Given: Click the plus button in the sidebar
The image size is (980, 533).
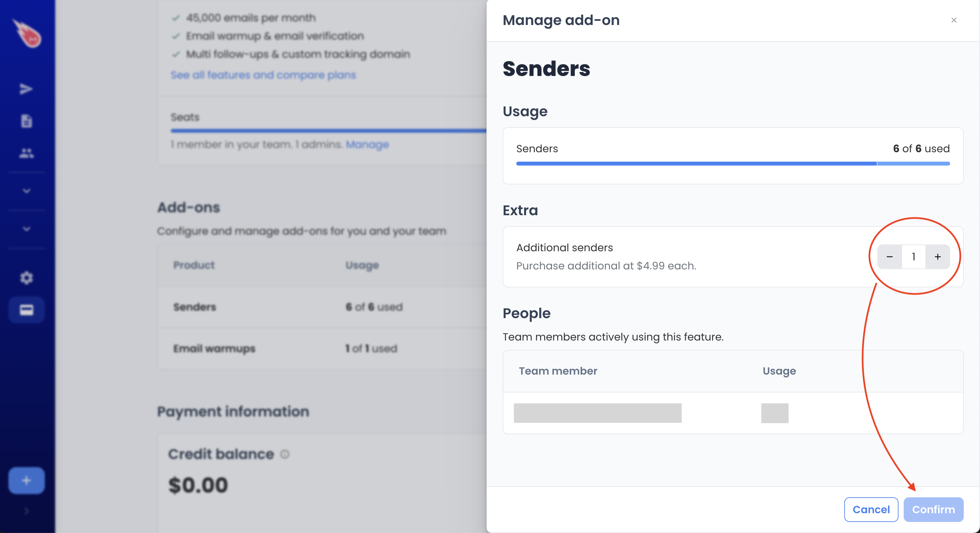Looking at the screenshot, I should [x=26, y=480].
